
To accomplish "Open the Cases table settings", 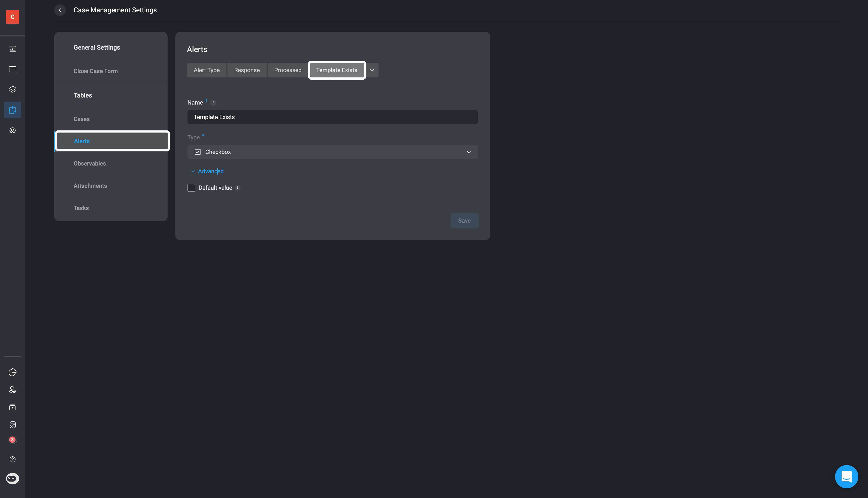I will (x=81, y=119).
